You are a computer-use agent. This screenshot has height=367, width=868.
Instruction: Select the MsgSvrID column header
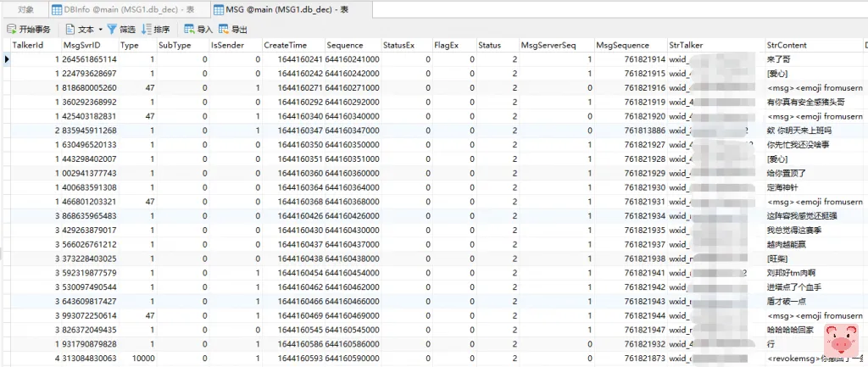82,45
